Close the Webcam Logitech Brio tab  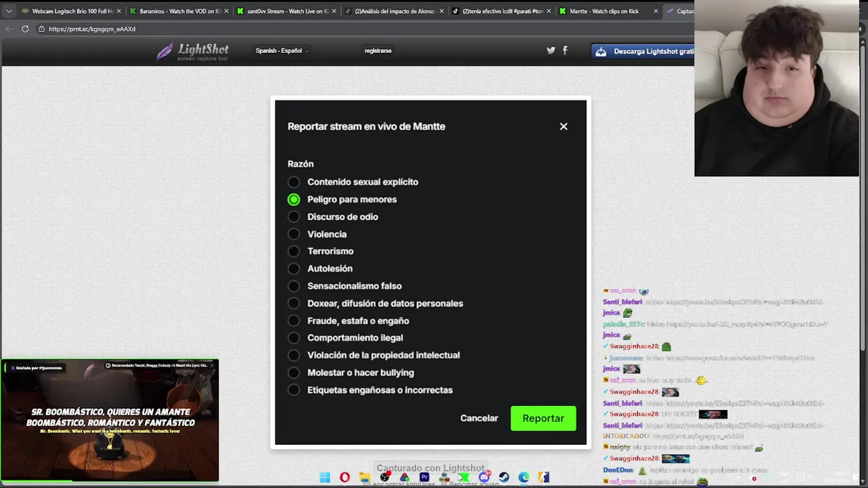(x=119, y=11)
